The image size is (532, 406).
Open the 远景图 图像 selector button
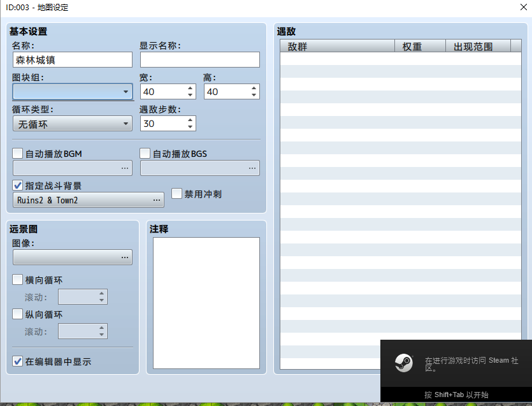73,257
